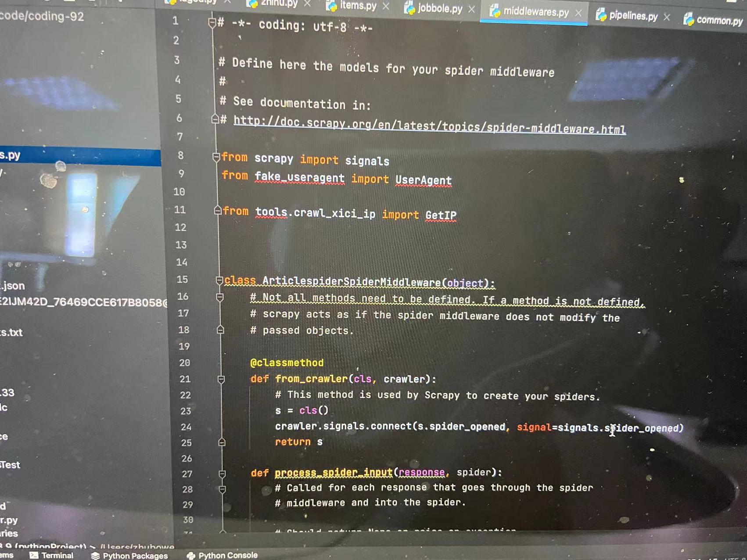
Task: Collapse the from_crawler method at line 21
Action: [x=221, y=379]
